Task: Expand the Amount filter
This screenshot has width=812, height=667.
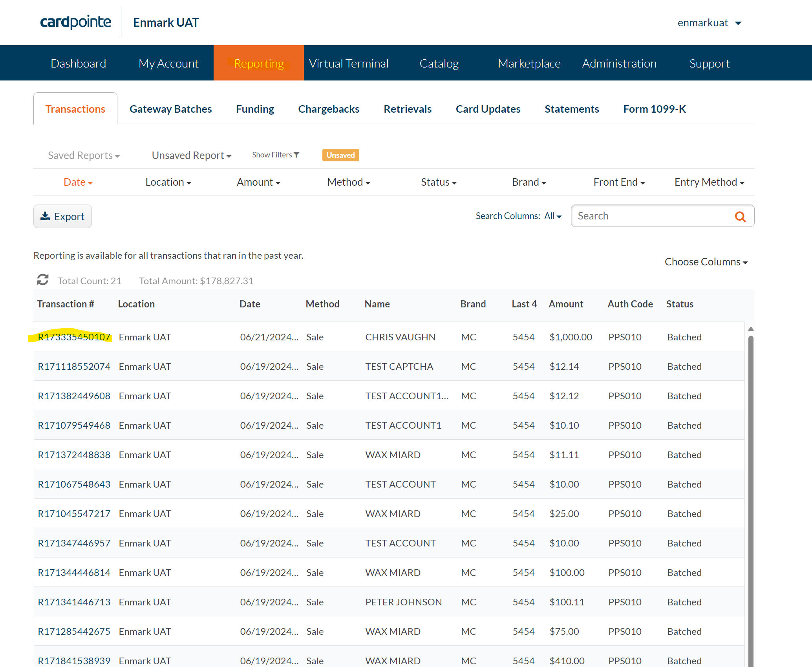Action: [x=258, y=182]
